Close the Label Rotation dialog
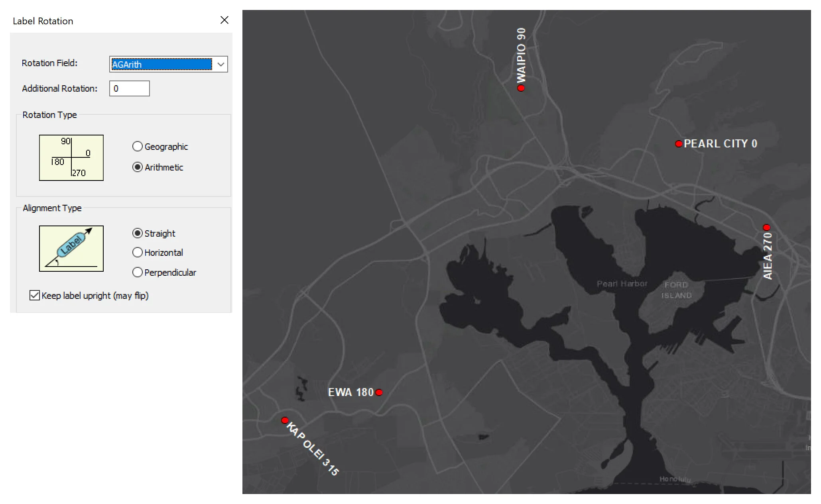This screenshot has height=504, width=821. point(224,20)
